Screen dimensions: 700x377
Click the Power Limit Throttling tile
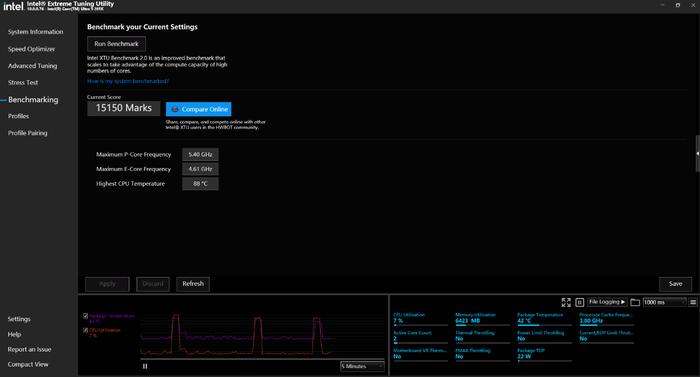pos(544,336)
